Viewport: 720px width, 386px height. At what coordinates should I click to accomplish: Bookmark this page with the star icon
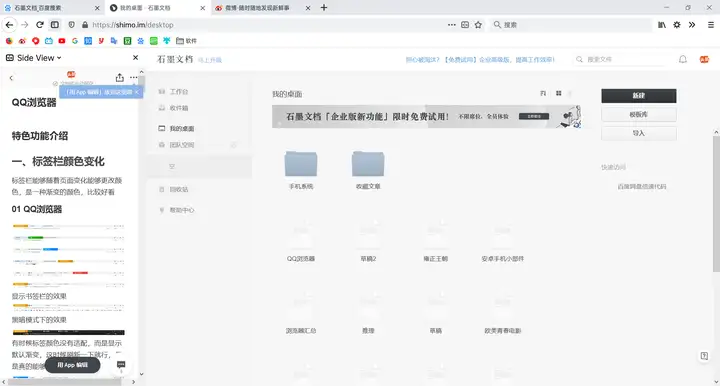coord(478,25)
